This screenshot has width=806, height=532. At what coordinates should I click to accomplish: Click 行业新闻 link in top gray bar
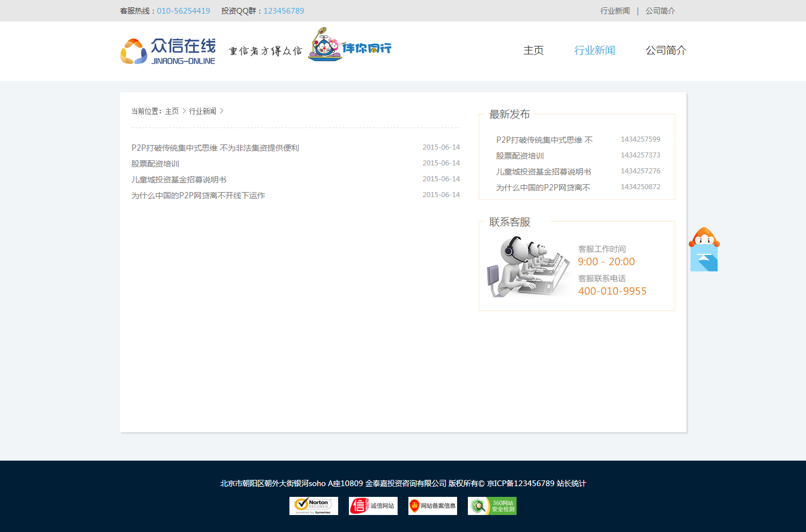click(x=615, y=11)
